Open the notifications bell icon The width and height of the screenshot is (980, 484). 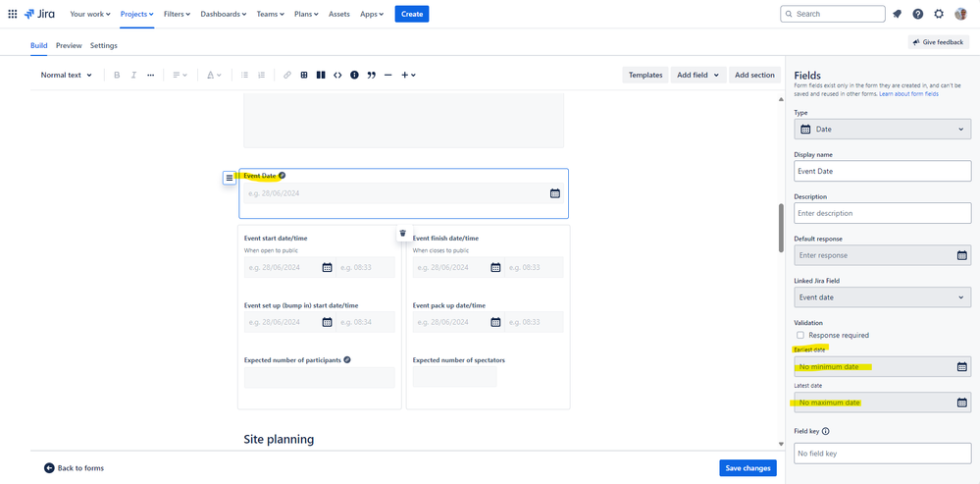pyautogui.click(x=897, y=14)
